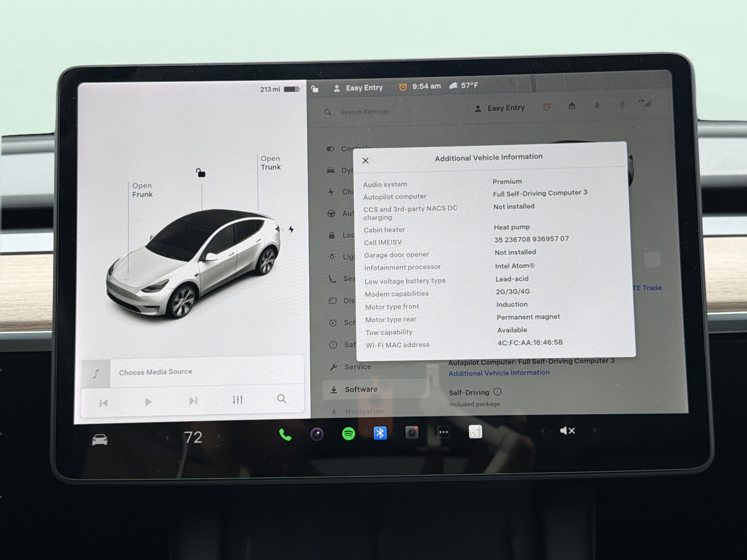Tap the charge port lightning bolt icon
Screen dimensions: 747x560
(291, 229)
